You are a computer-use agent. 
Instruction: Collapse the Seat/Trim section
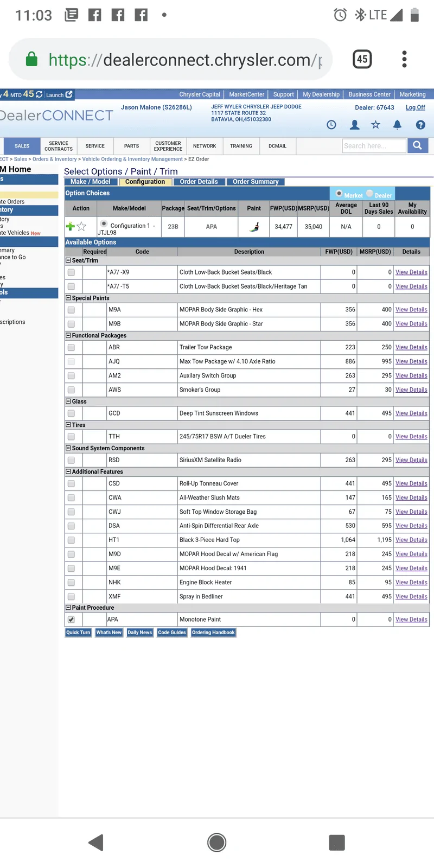[x=68, y=260]
